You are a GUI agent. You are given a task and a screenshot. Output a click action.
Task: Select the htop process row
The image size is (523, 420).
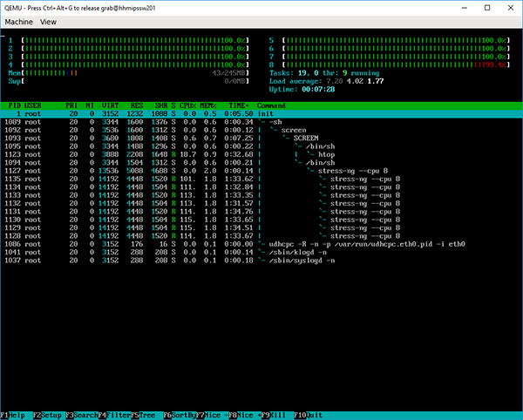pyautogui.click(x=261, y=154)
